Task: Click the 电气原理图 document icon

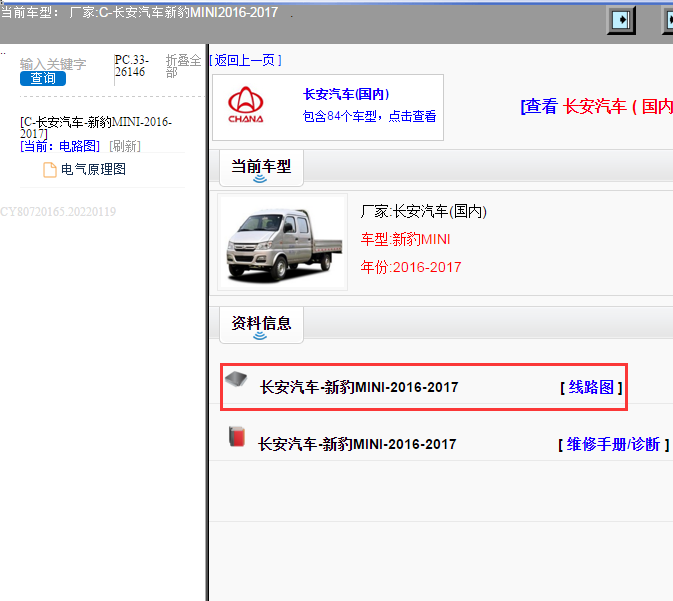Action: (50, 170)
